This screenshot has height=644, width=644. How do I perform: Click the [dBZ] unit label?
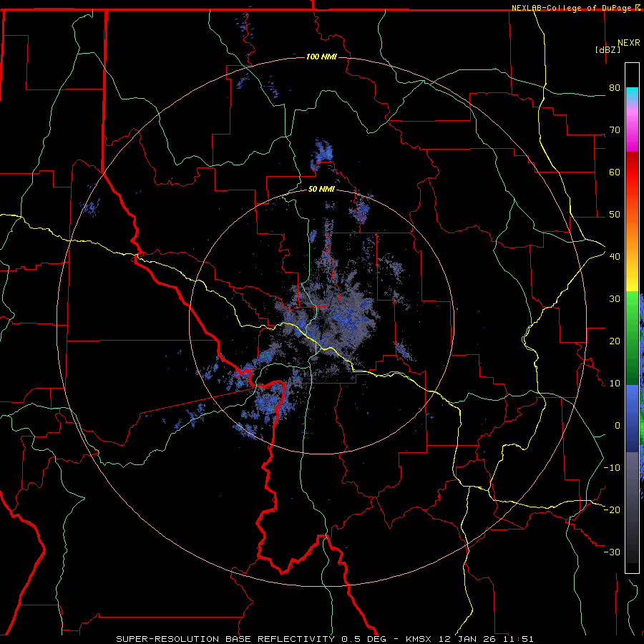608,49
